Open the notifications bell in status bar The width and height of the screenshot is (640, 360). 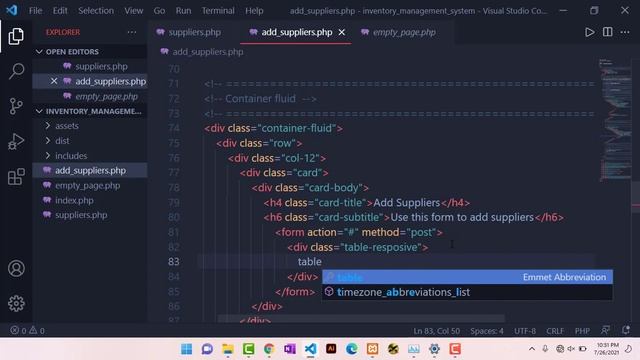tap(625, 330)
